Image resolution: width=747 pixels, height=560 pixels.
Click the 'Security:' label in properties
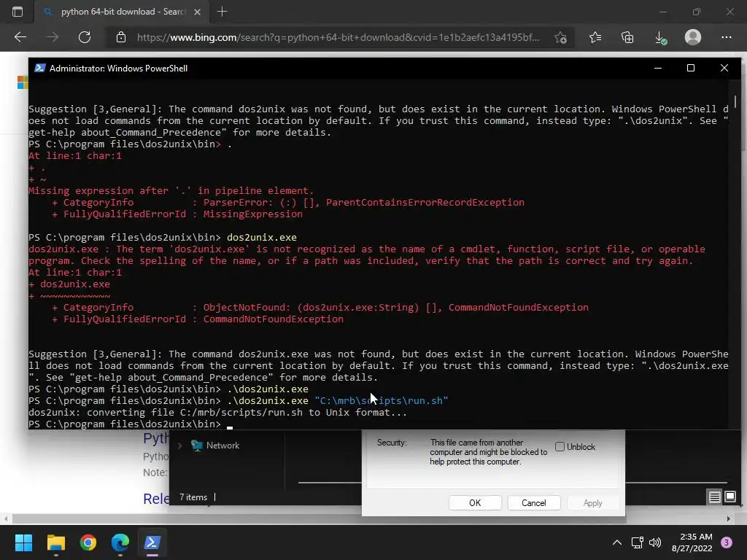[x=392, y=443]
